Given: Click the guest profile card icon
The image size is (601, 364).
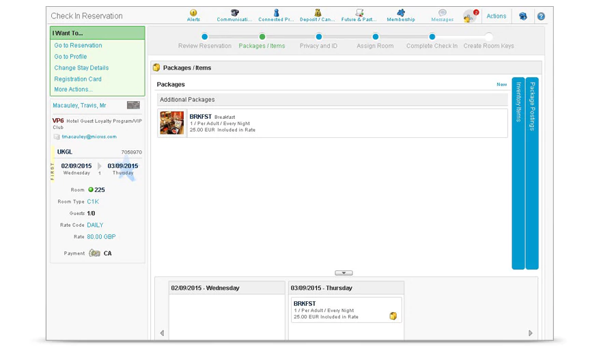Looking at the screenshot, I should pyautogui.click(x=133, y=105).
